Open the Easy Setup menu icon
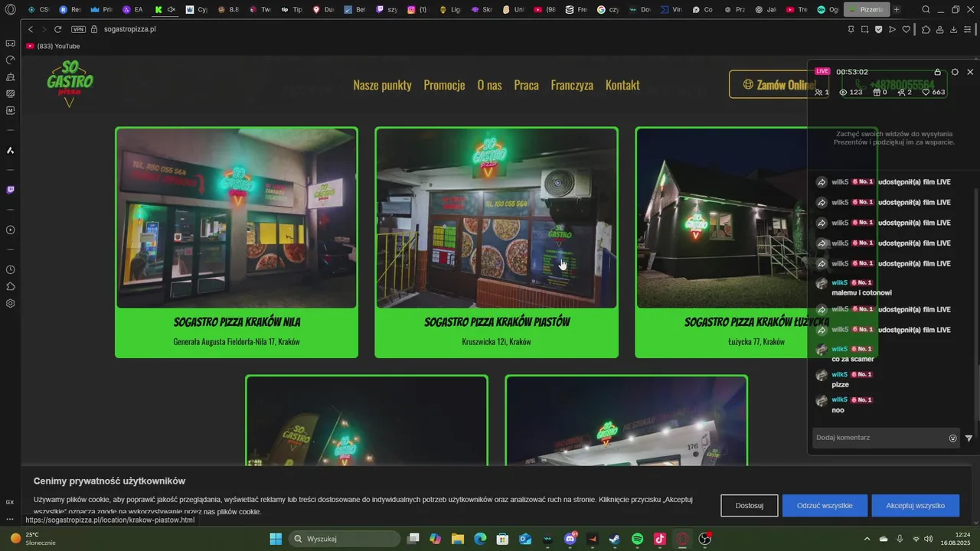This screenshot has width=980, height=551. click(x=968, y=29)
